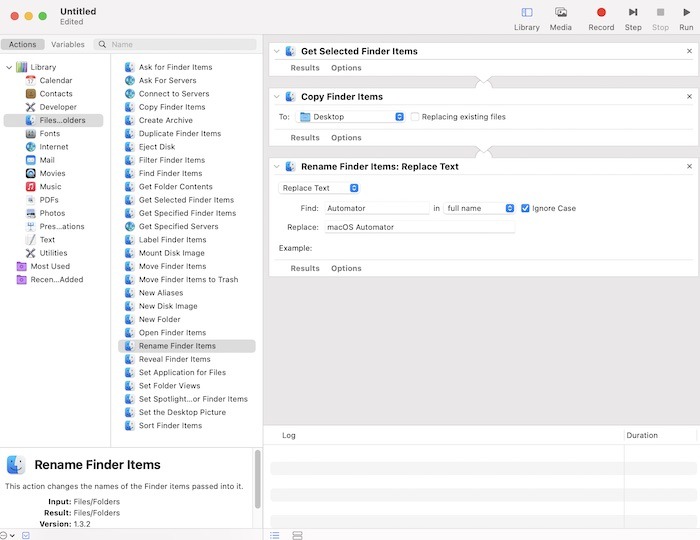Viewport: 700px width, 540px height.
Task: Select Calendar in the library
Action: click(55, 80)
